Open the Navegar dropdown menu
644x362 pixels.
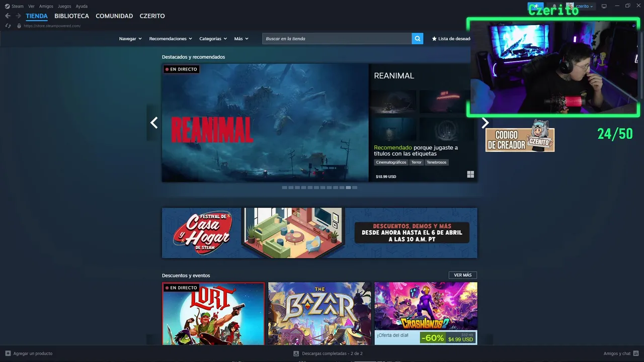coord(130,39)
